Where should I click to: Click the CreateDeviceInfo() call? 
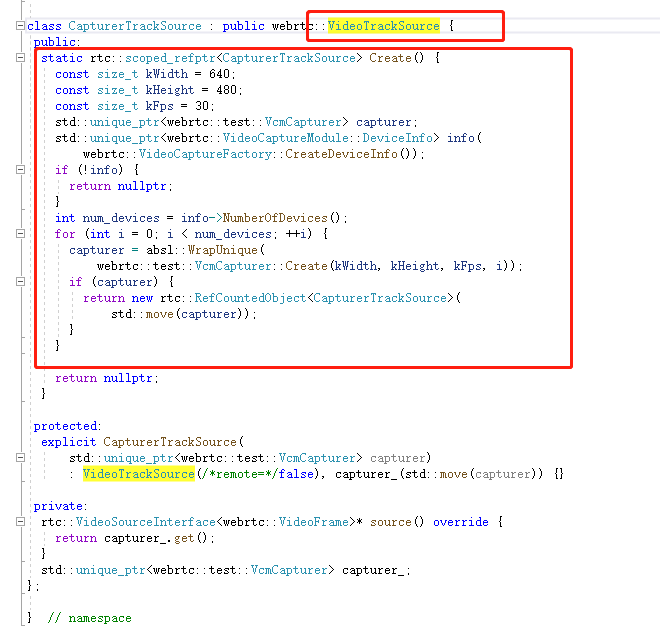coord(351,154)
